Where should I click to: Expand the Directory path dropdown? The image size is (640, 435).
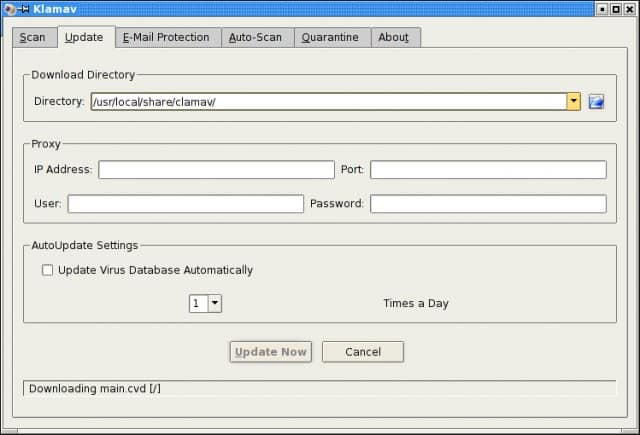click(573, 101)
